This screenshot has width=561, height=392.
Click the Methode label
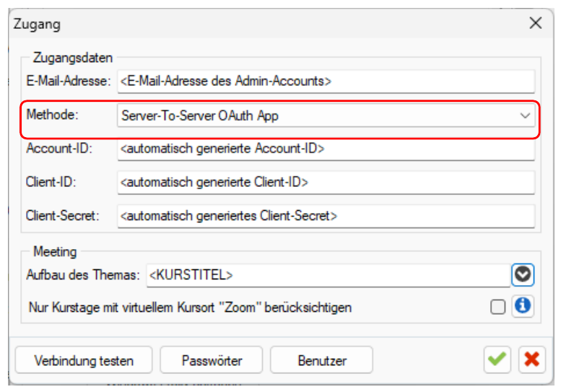(x=52, y=115)
